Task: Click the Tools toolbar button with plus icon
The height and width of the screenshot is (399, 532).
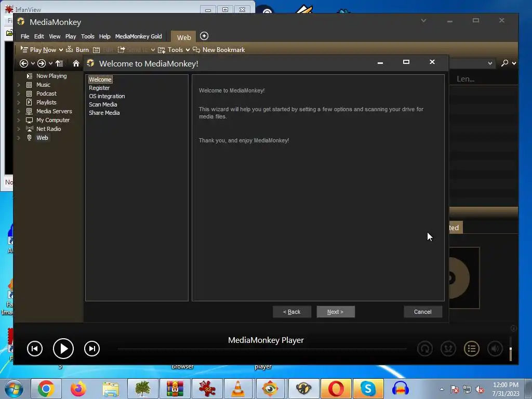Action: click(x=170, y=50)
